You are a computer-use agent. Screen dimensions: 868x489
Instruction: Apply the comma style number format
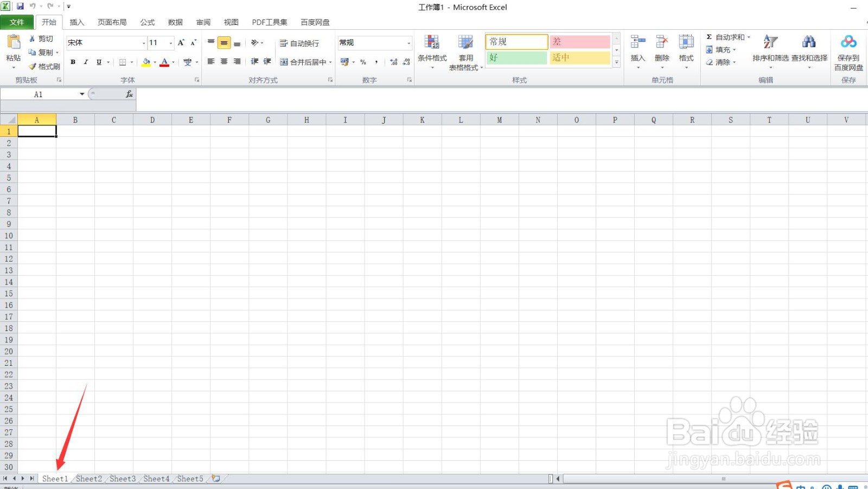tap(376, 62)
